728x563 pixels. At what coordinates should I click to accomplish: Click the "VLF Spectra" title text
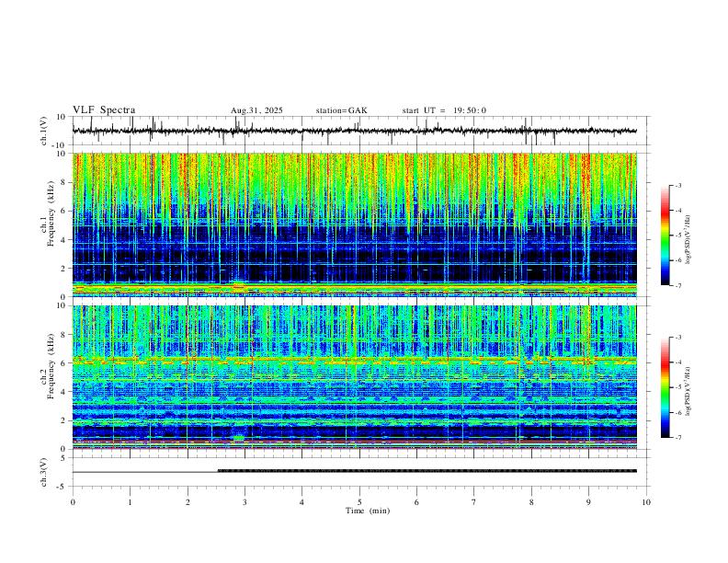104,110
